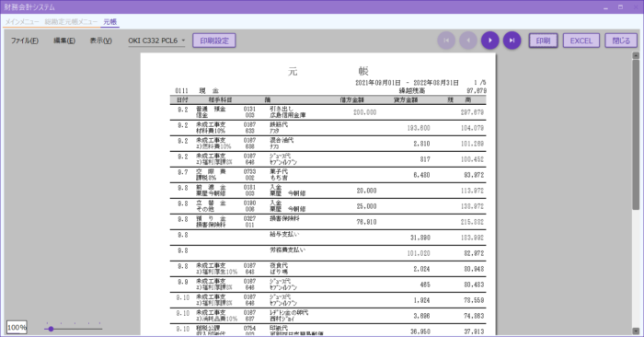This screenshot has width=644, height=337.
Task: Click the 引き出し entry text
Action: pos(282,109)
